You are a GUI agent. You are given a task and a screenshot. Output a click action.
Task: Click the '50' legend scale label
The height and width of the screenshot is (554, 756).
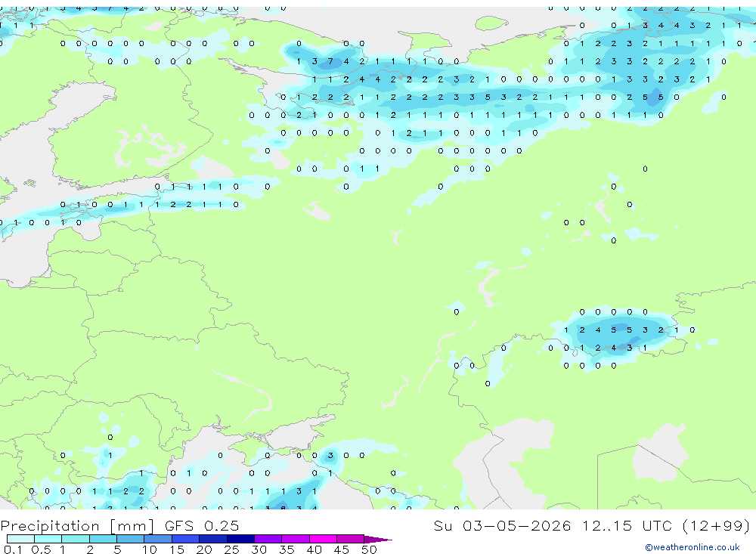click(369, 549)
